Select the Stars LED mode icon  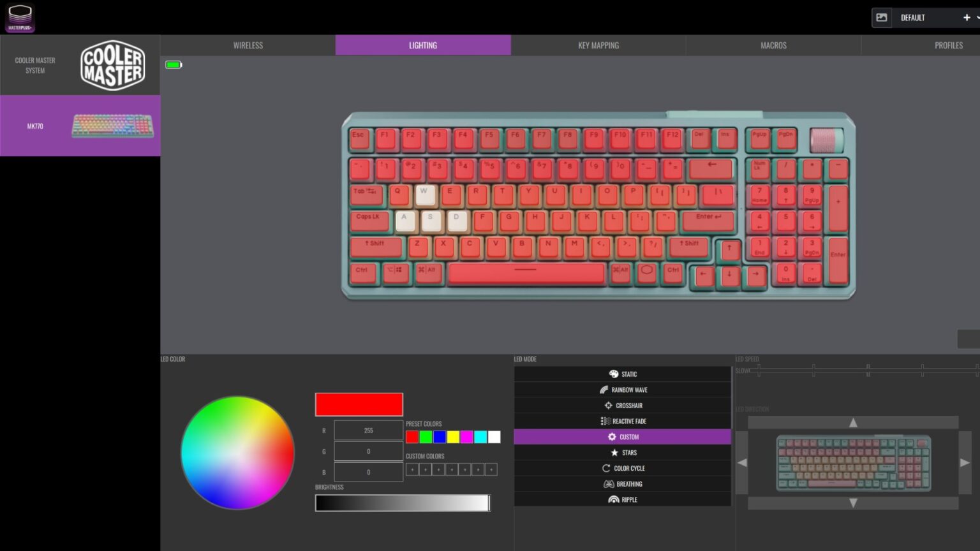pos(614,452)
